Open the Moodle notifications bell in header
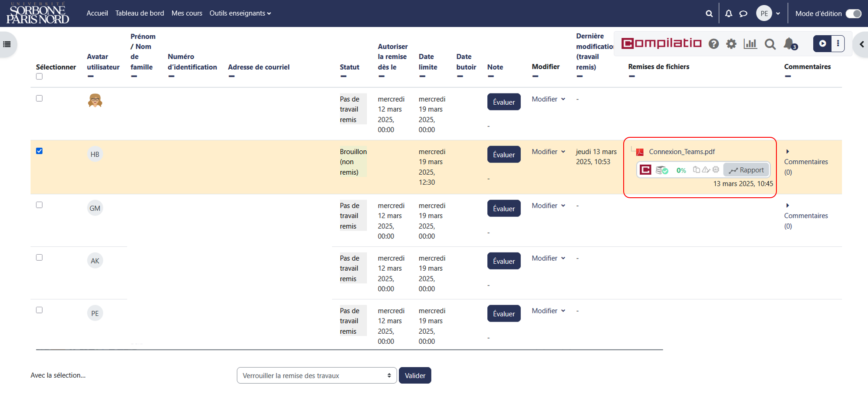 click(729, 13)
